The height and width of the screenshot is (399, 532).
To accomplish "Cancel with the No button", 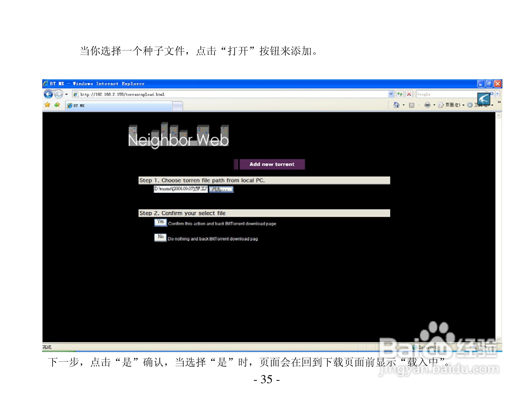I will click(x=160, y=237).
